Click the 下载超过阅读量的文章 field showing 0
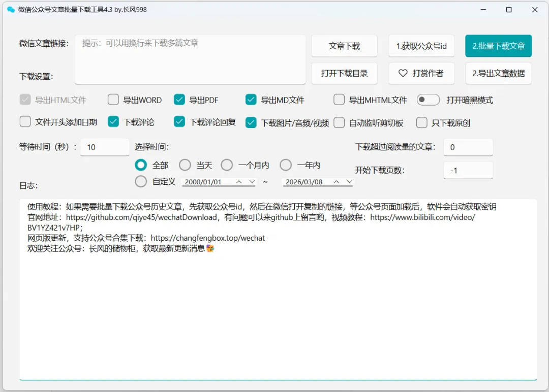The image size is (549, 392). 468,147
